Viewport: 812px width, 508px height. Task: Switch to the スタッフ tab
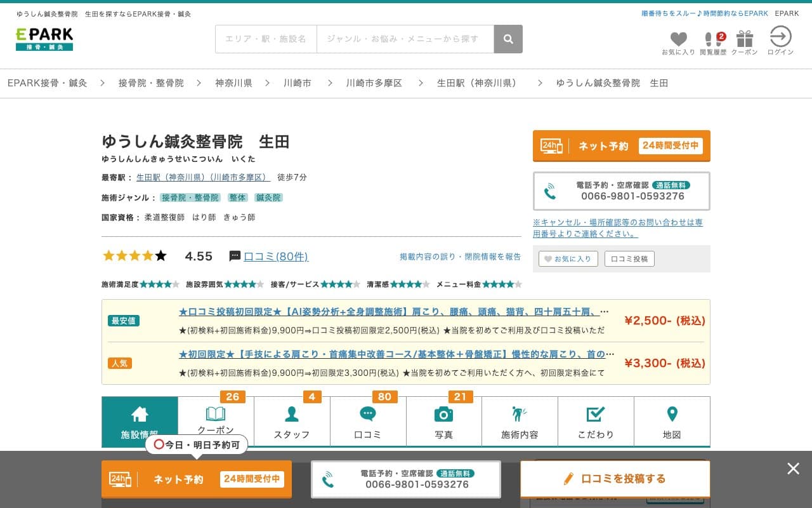pyautogui.click(x=292, y=422)
